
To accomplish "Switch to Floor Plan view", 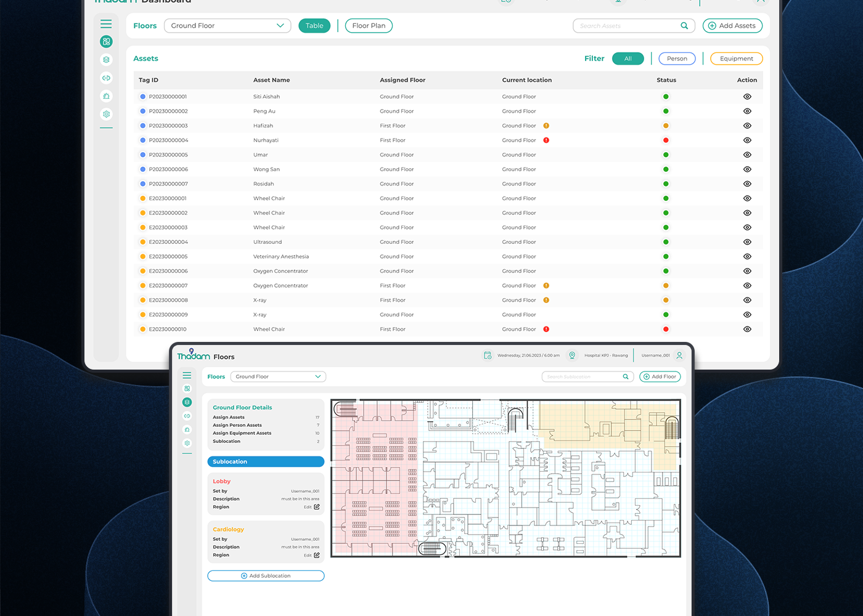I will [369, 26].
